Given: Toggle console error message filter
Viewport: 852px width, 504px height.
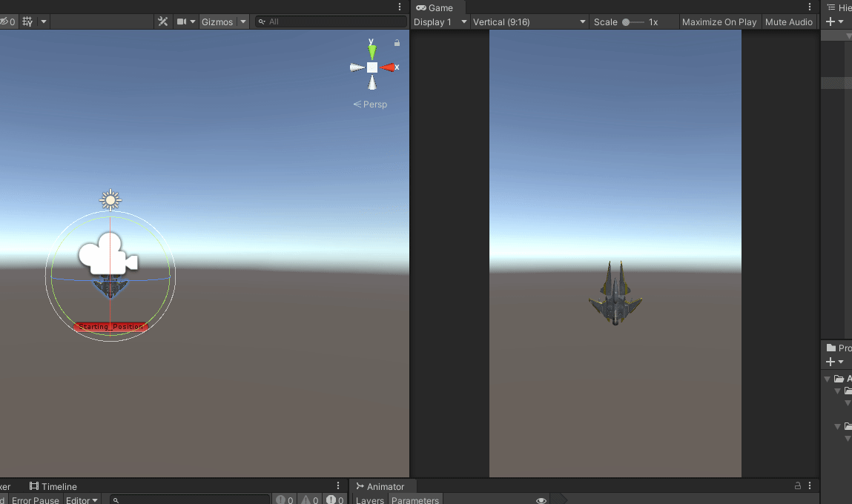Looking at the screenshot, I should (x=334, y=500).
